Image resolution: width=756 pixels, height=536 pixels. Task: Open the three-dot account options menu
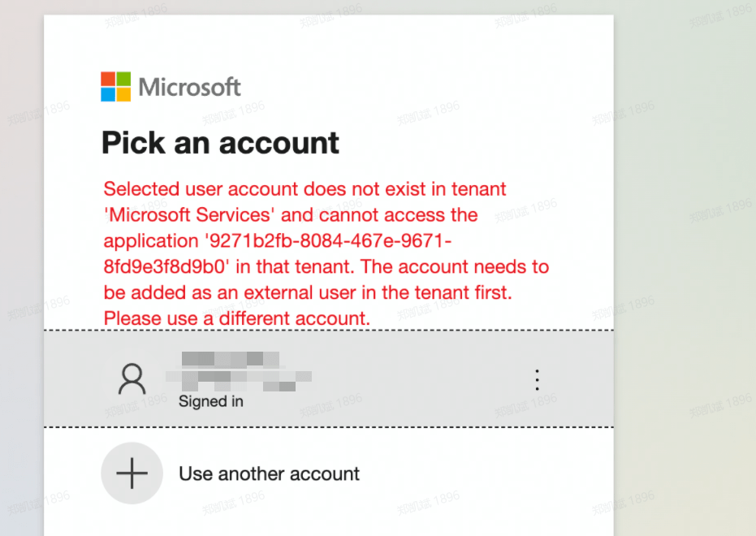[536, 379]
